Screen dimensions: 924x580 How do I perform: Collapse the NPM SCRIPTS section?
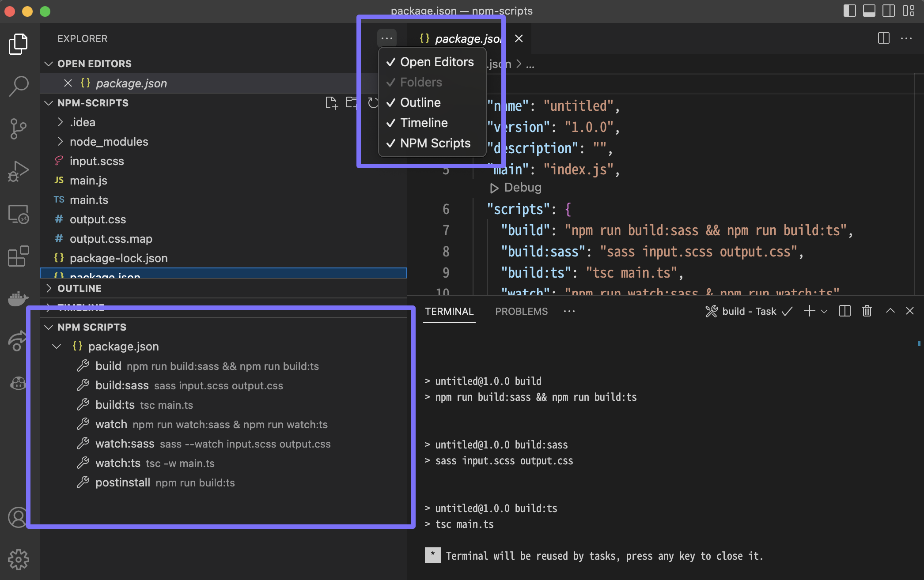[91, 327]
